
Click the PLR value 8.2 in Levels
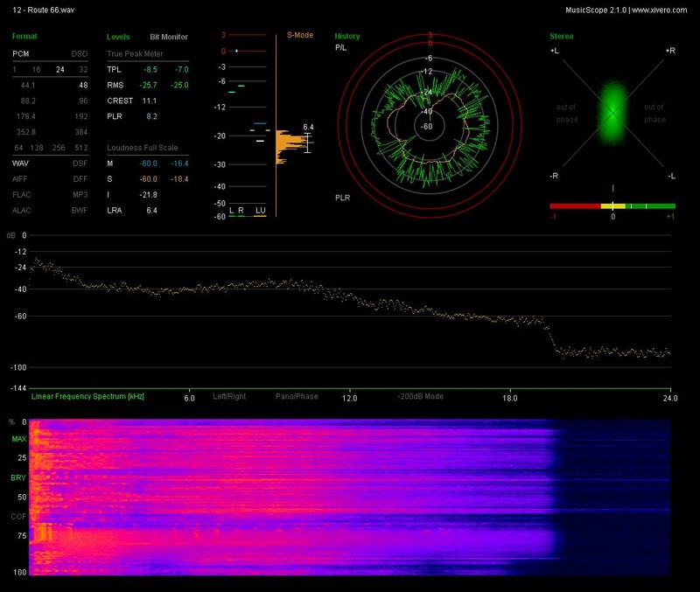(151, 116)
